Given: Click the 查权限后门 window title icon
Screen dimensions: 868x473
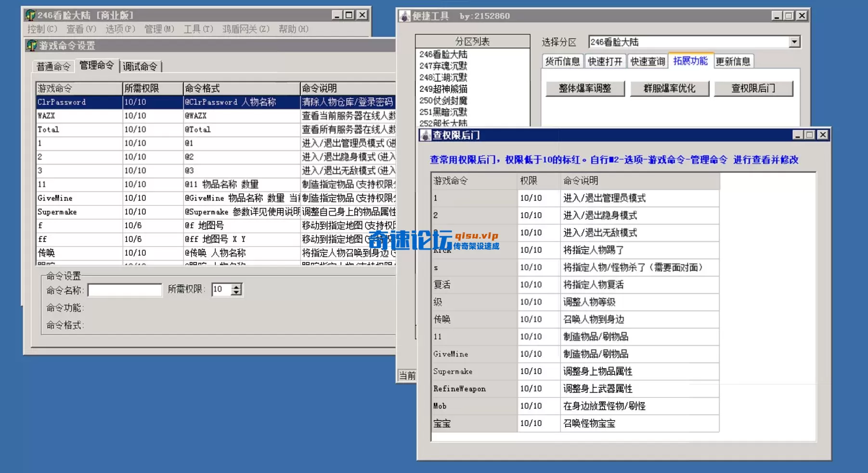Looking at the screenshot, I should coord(426,135).
